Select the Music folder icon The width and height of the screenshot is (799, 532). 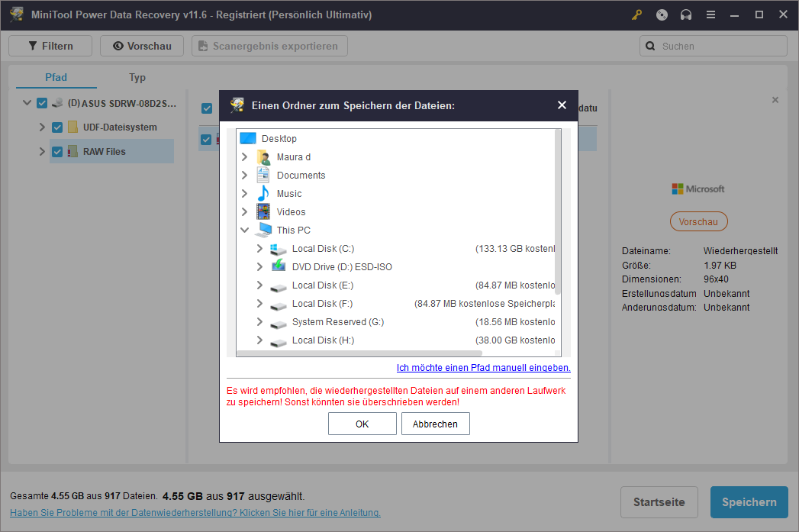[263, 193]
